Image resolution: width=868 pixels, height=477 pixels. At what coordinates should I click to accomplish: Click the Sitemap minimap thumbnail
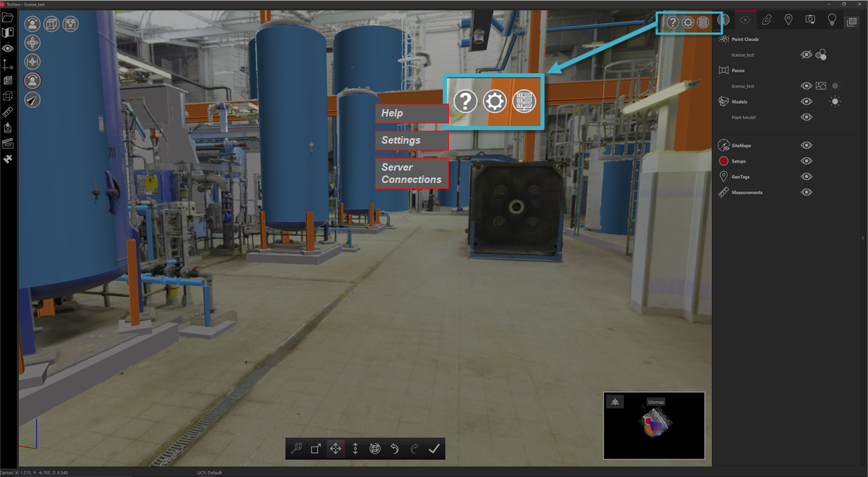654,426
